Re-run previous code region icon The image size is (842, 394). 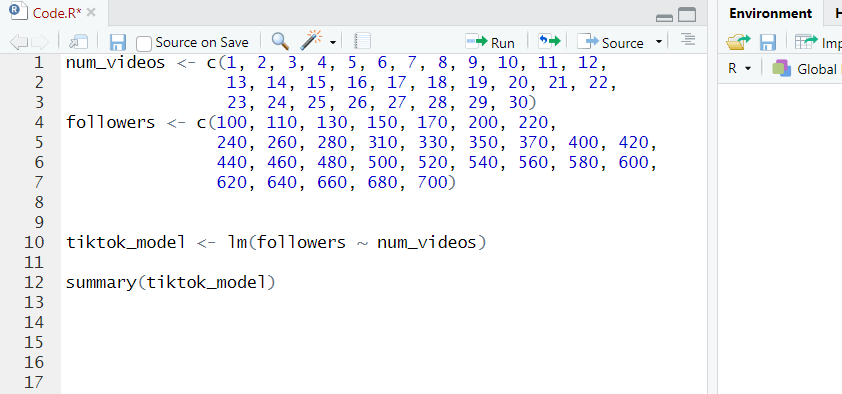point(549,41)
